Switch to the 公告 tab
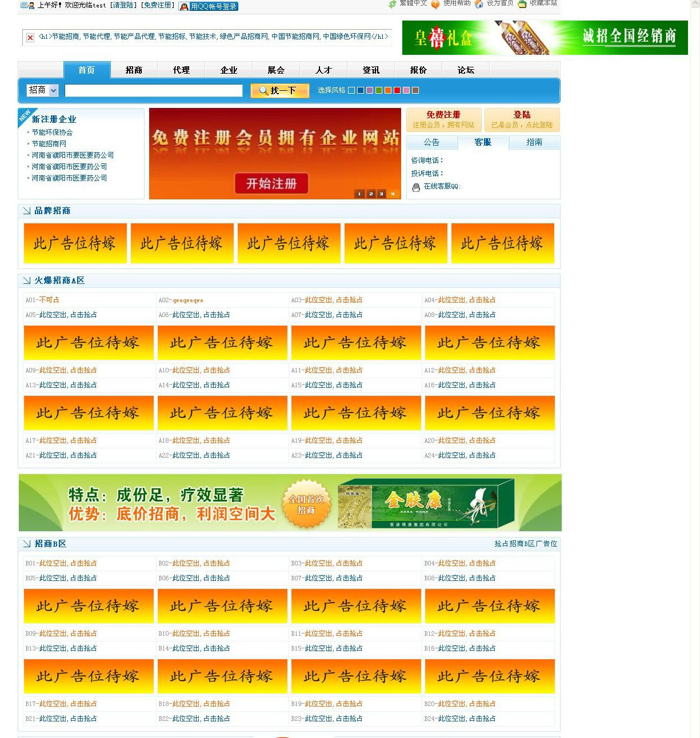 pos(432,143)
